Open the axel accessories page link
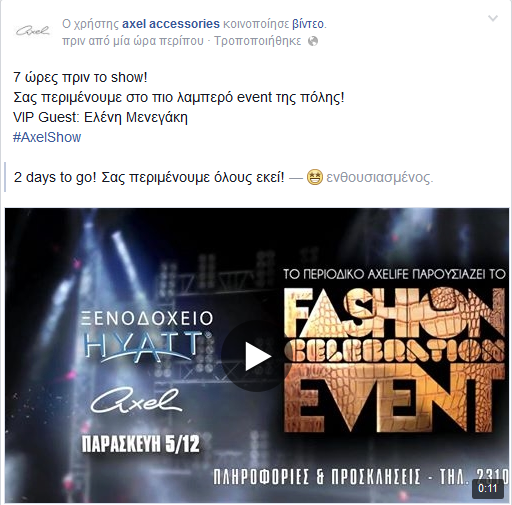 [x=171, y=24]
